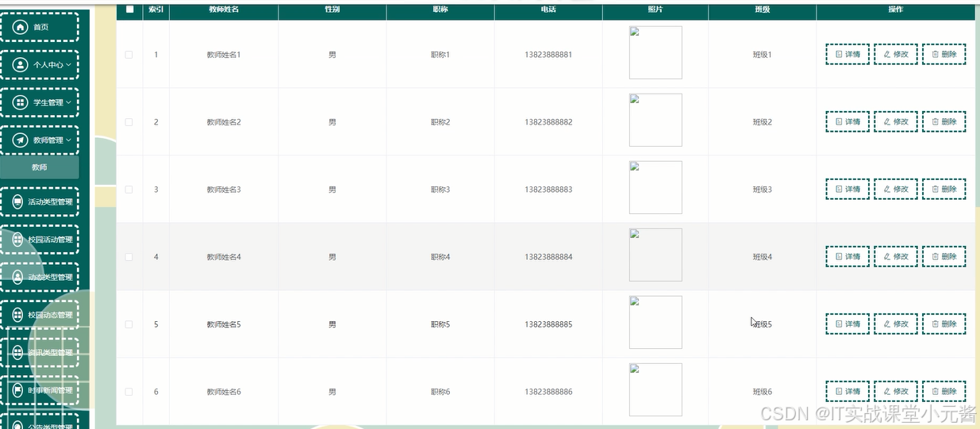Click the 职称4 cell
This screenshot has width=980, height=429.
pyautogui.click(x=440, y=257)
